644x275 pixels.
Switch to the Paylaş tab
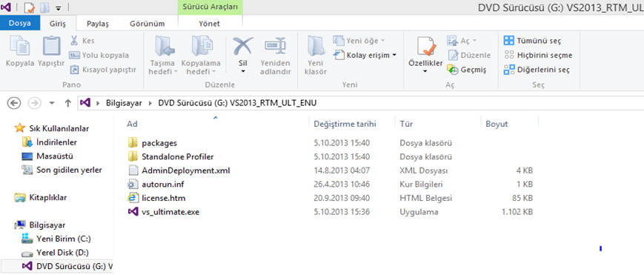click(x=98, y=24)
